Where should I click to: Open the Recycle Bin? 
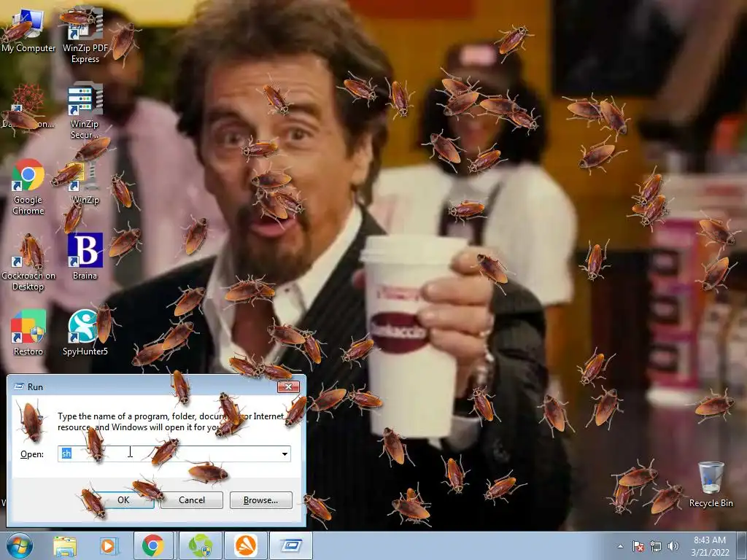[711, 484]
